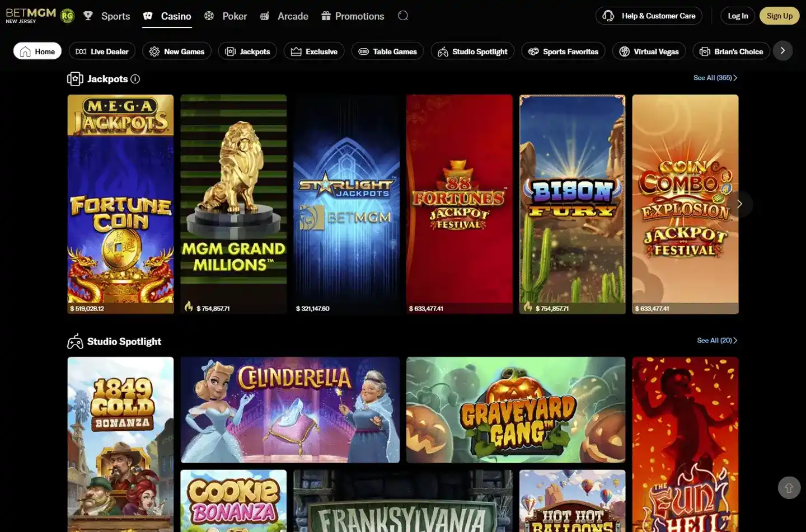Viewport: 806px width, 532px height.
Task: Click the $ 519,028.12 jackpot amount
Action: point(87,308)
